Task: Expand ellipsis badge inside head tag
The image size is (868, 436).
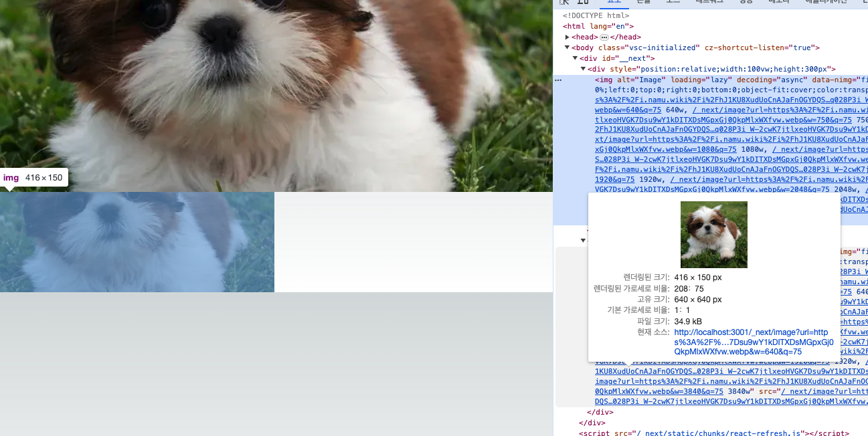Action: point(604,37)
